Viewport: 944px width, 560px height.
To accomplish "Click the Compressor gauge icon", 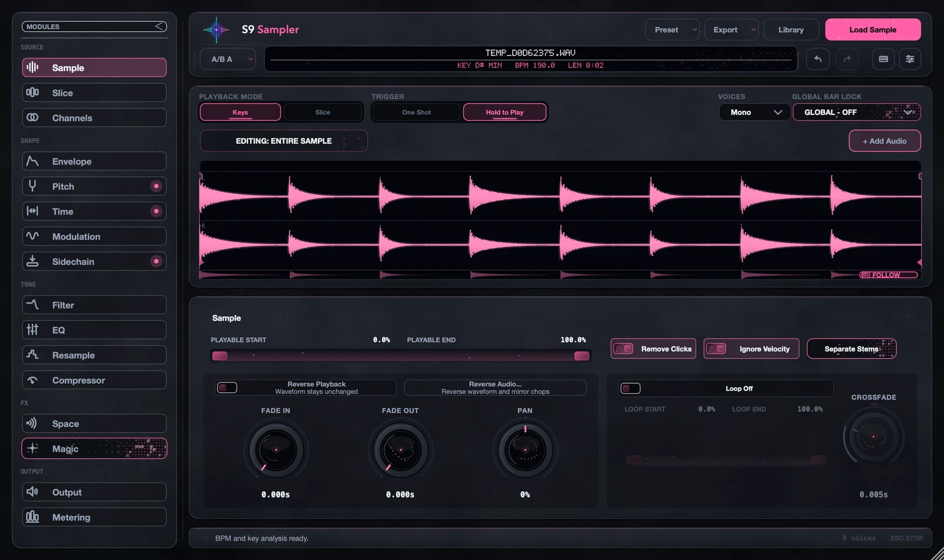I will click(x=32, y=380).
